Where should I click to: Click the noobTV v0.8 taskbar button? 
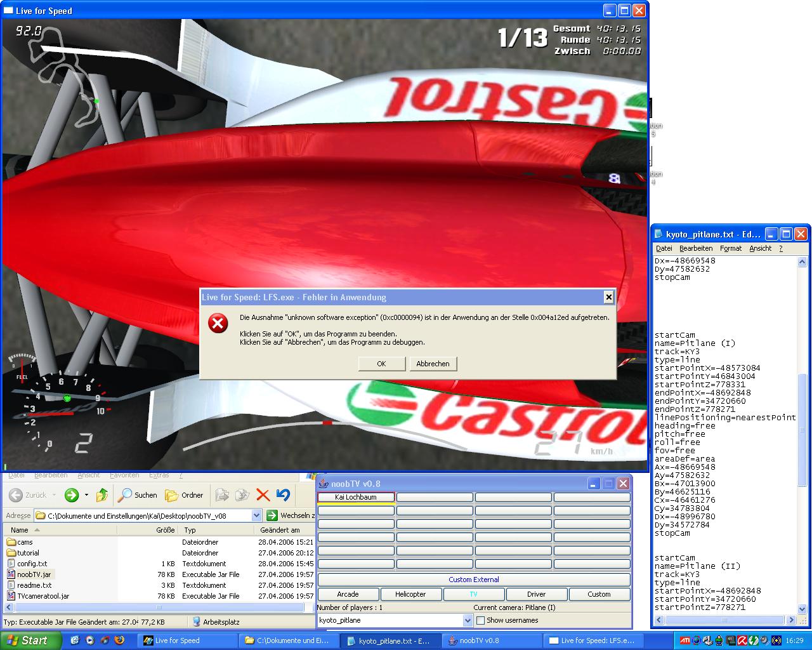[492, 640]
